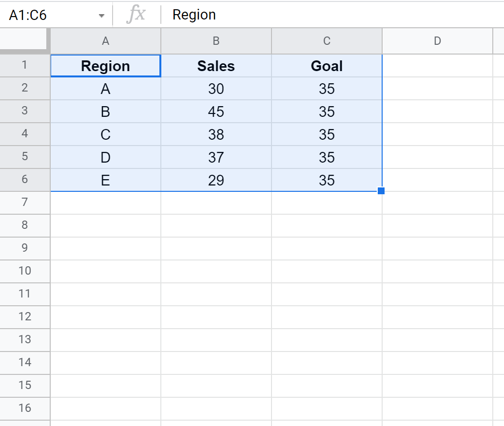
Task: Select the Sales header cell
Action: [x=216, y=66]
